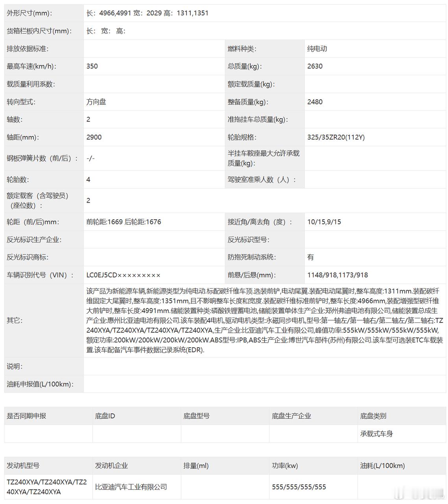Click the 接近角/离去角 label
Viewport: 448px width, 504px height.
point(260,222)
